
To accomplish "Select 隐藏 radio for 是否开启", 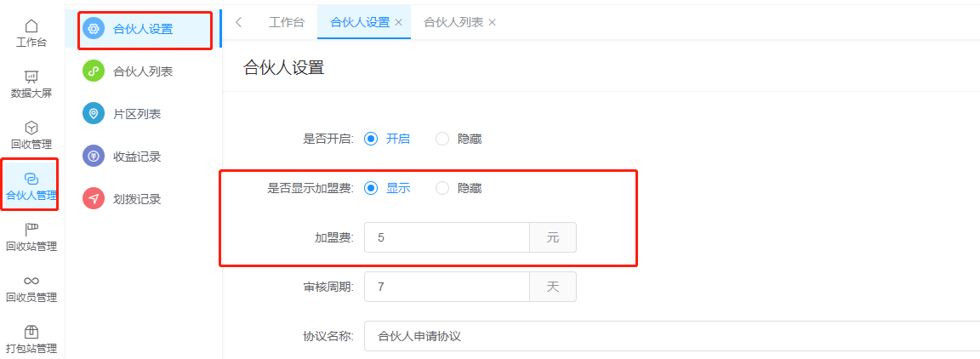I will pos(442,139).
